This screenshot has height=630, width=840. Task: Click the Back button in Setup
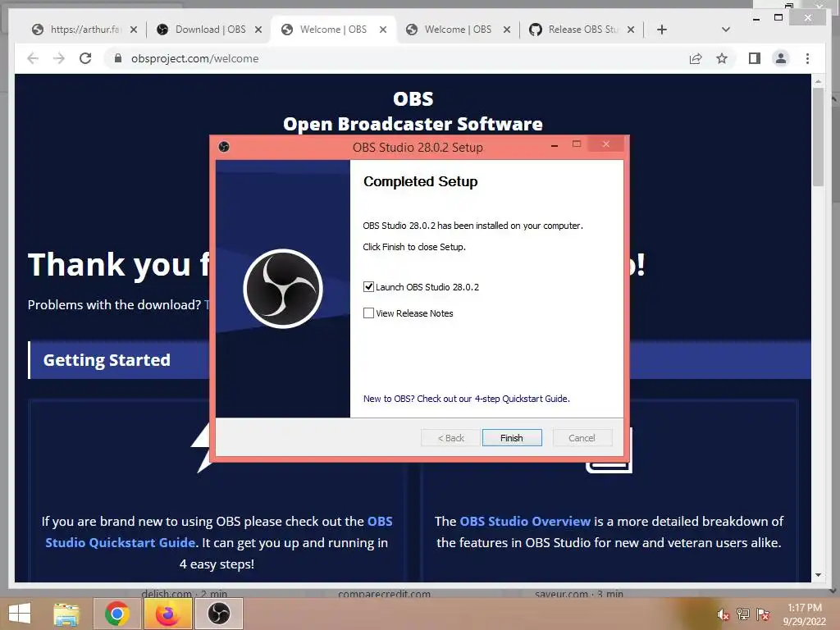450,438
